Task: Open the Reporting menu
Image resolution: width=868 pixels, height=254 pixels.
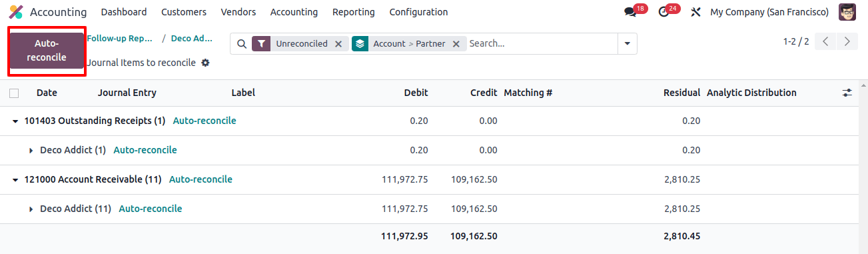Action: click(x=354, y=12)
